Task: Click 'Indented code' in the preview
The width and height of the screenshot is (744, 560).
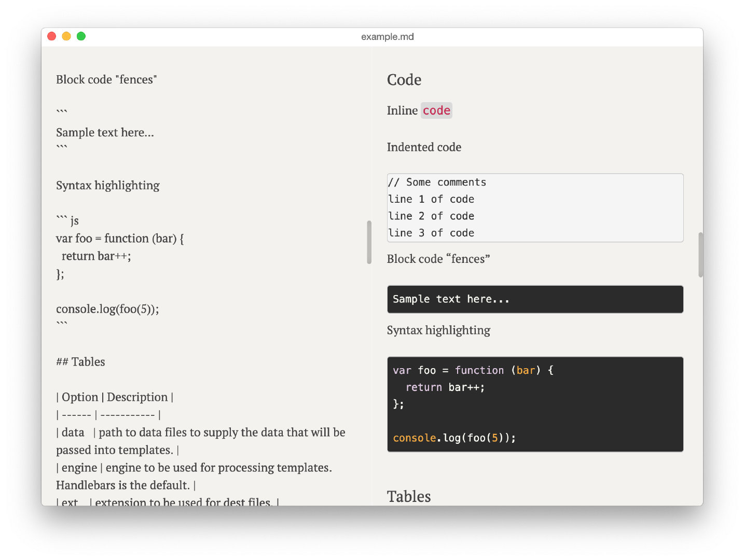Action: 424,147
